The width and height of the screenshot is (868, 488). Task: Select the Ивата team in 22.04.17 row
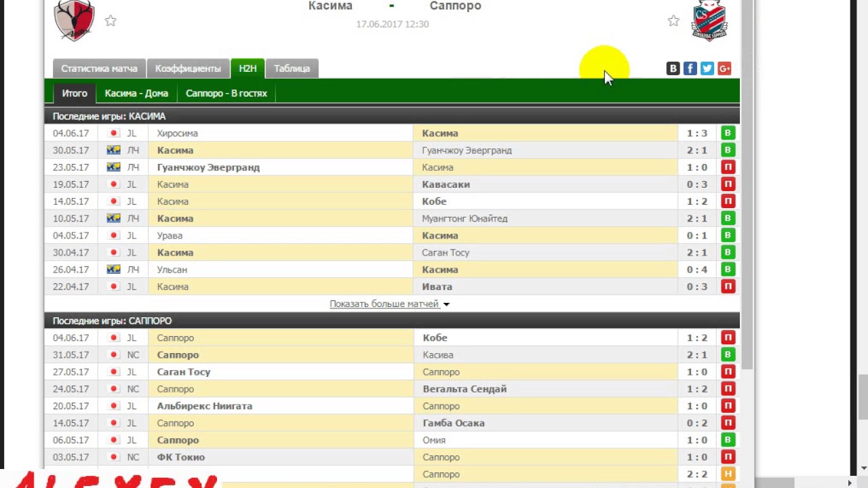[x=437, y=287]
